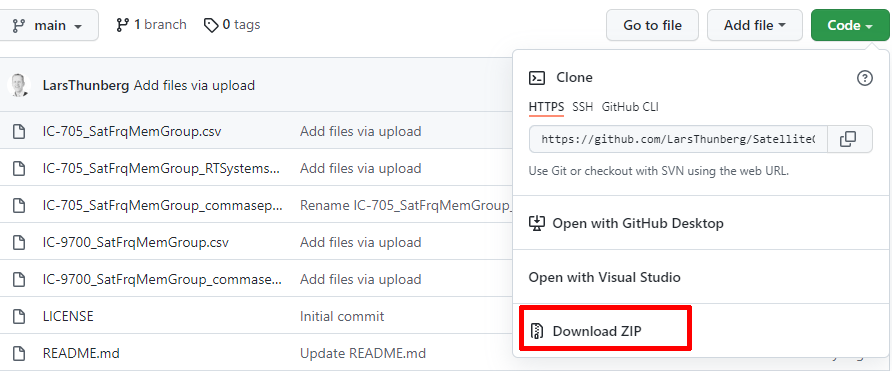Open commit message for IC-9700_SatFrqMemGroup.csv row
The width and height of the screenshot is (892, 371).
coord(361,243)
